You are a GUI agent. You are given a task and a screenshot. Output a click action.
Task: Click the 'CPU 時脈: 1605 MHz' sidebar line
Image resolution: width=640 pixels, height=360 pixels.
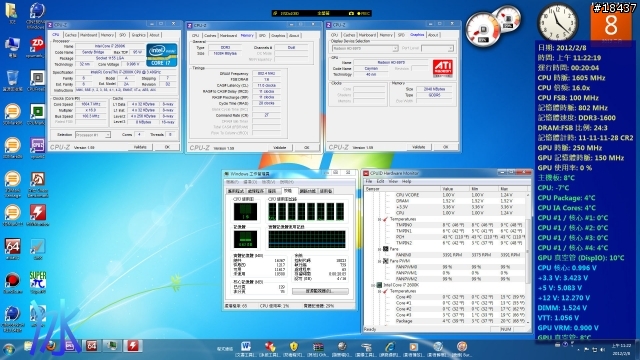[571, 78]
